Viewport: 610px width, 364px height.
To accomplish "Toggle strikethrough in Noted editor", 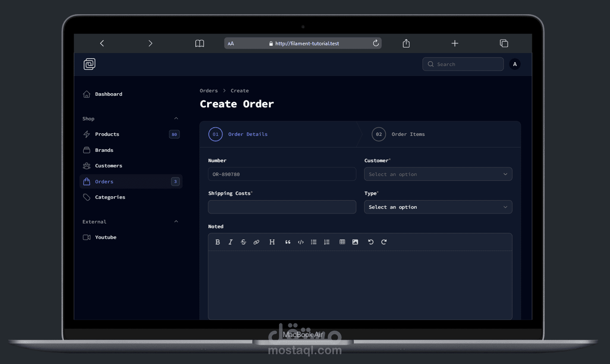I will [243, 242].
